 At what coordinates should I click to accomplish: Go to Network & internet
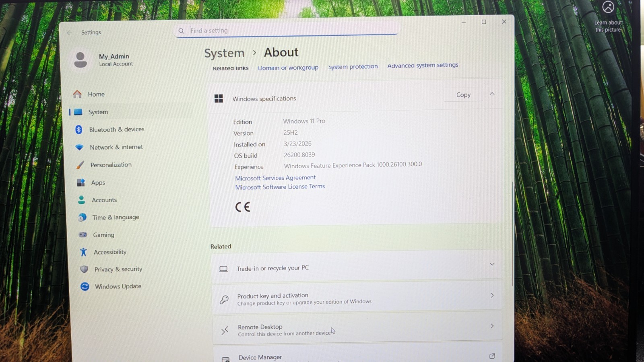[116, 147]
